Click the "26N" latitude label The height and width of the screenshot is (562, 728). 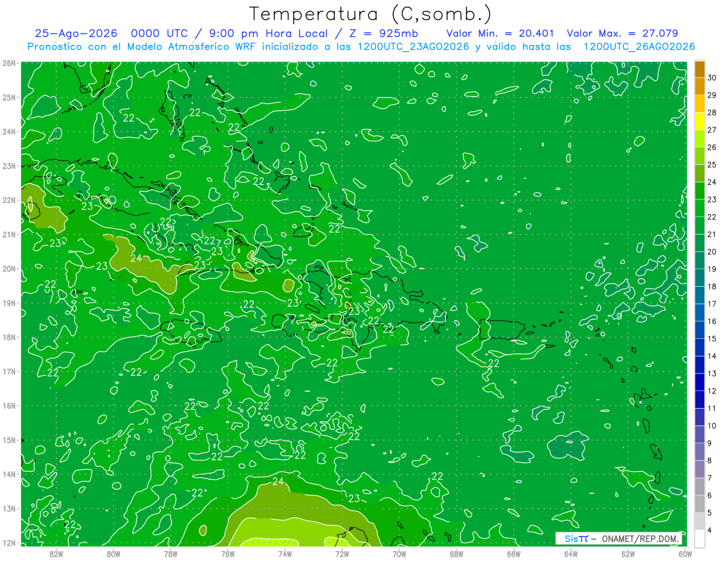[x=9, y=63]
